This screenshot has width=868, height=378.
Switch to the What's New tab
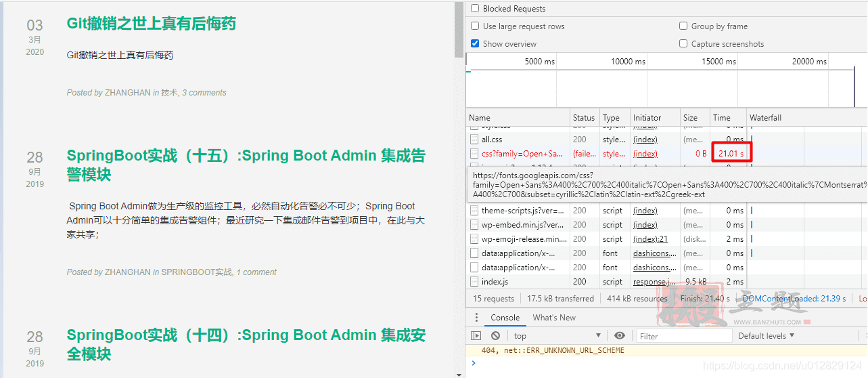(x=554, y=318)
